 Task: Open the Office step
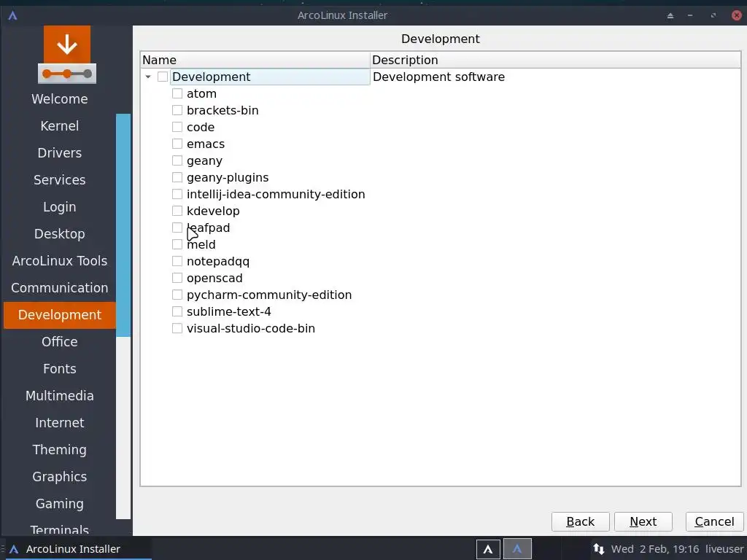pyautogui.click(x=60, y=342)
